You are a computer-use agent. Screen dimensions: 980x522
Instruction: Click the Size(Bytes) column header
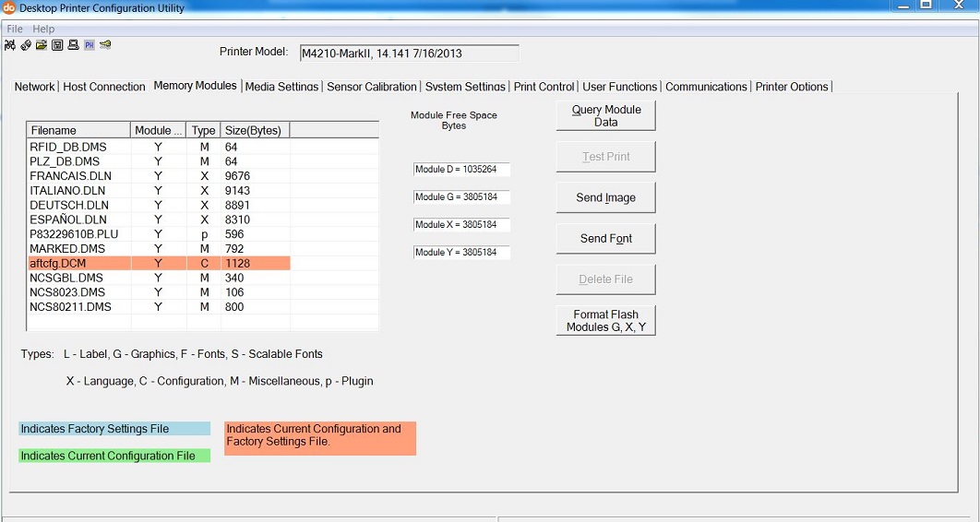pyautogui.click(x=254, y=130)
